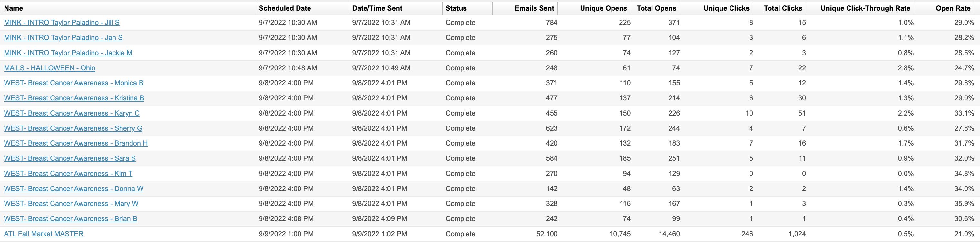Open Breast Cancer Awareness - Sherry G

click(73, 128)
